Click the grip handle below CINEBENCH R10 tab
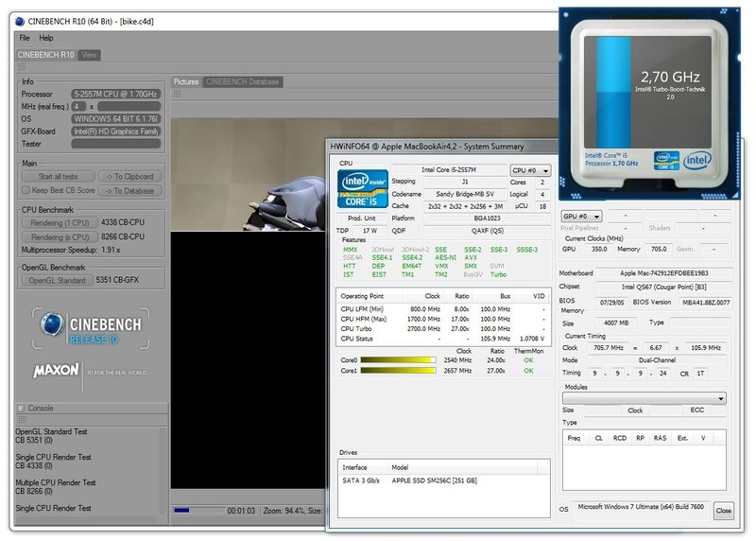The height and width of the screenshot is (541, 756). click(x=22, y=66)
